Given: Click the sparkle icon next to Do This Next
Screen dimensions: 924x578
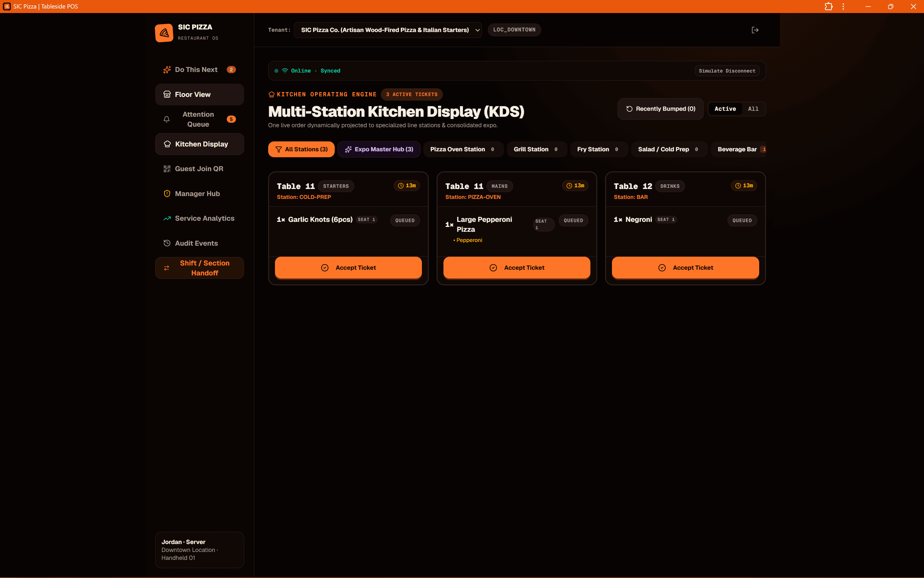Looking at the screenshot, I should coord(167,70).
